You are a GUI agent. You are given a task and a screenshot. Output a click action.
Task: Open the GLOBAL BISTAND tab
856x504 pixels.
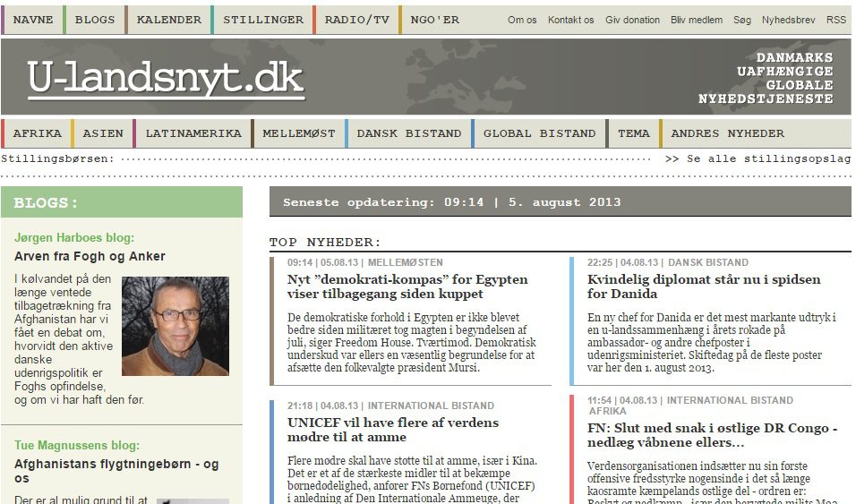[x=539, y=133]
